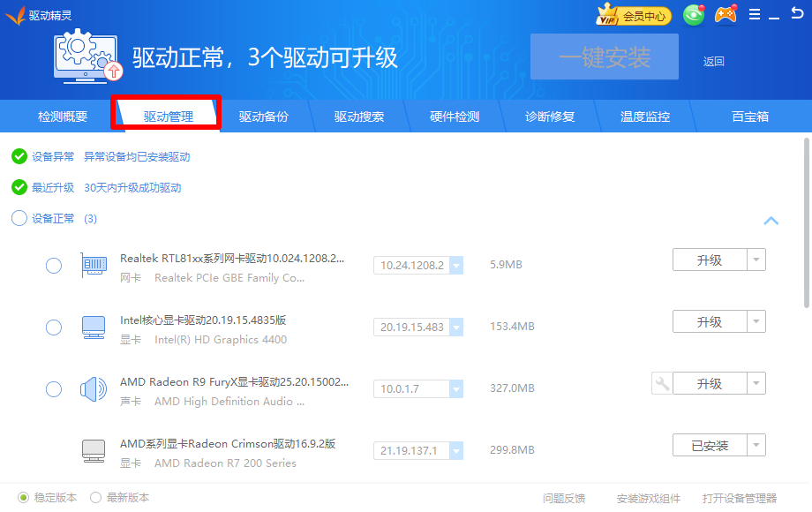The width and height of the screenshot is (812, 512).
Task: Click the Realtek network card icon
Action: coord(94,265)
